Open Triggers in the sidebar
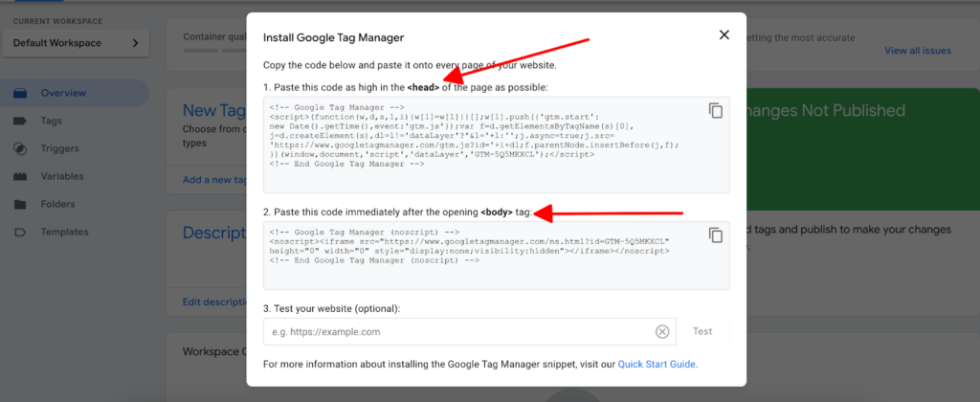The width and height of the screenshot is (980, 402). [60, 148]
